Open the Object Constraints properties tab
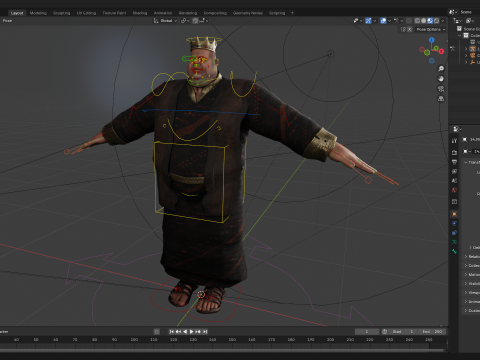480x360 pixels. (454, 233)
